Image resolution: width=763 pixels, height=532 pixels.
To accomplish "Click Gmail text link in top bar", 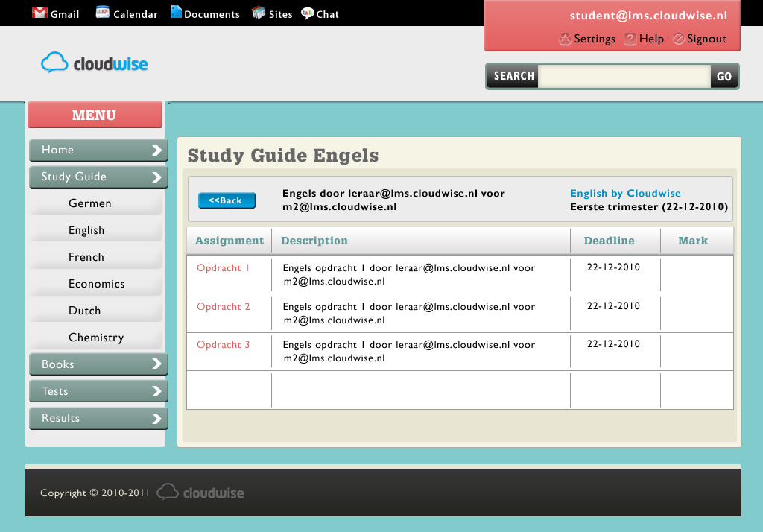I will tap(65, 14).
